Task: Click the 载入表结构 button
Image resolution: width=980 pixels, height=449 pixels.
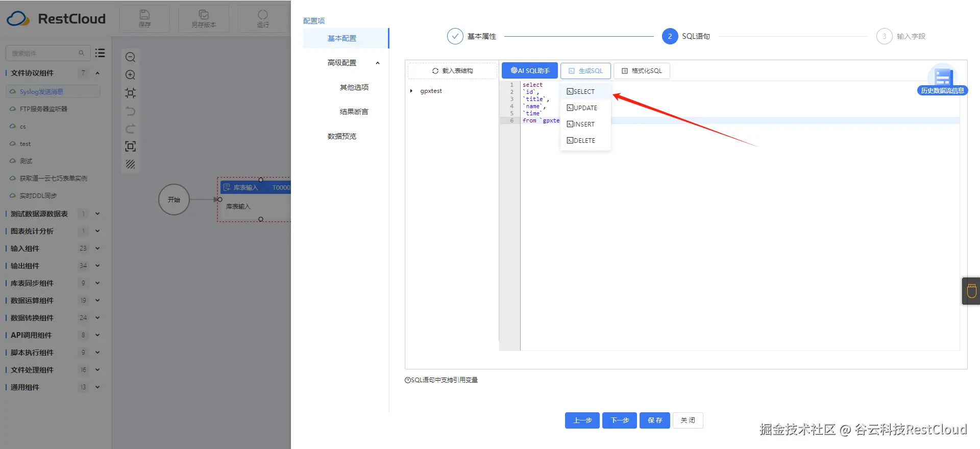Action: [452, 71]
